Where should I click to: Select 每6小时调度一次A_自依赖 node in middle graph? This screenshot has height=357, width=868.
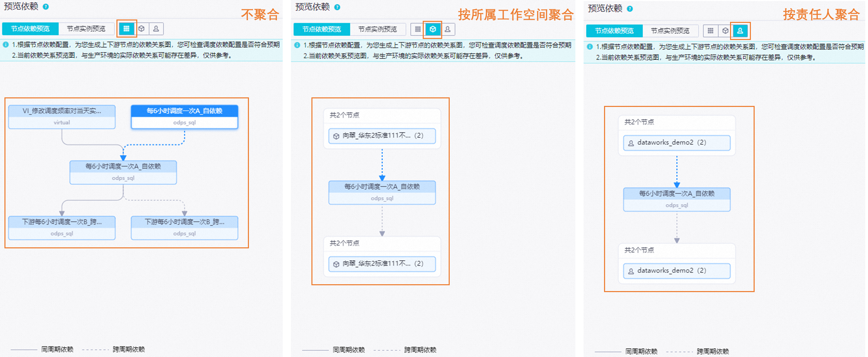pyautogui.click(x=382, y=193)
